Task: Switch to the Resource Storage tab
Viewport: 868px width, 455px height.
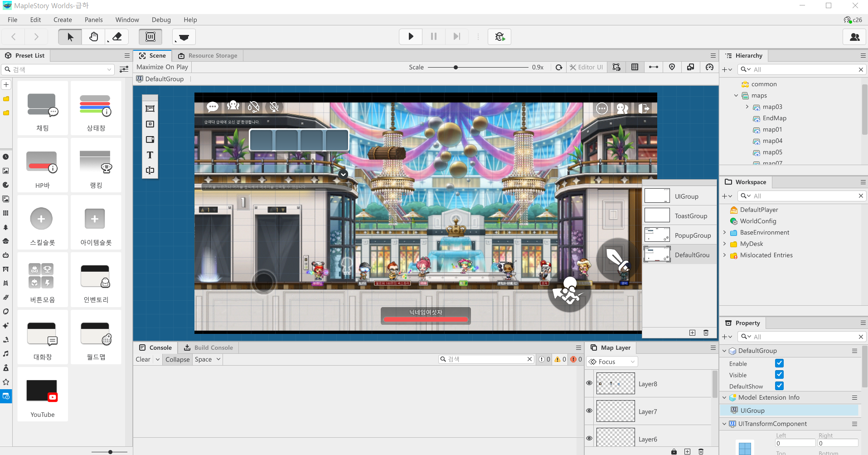Action: coord(208,56)
